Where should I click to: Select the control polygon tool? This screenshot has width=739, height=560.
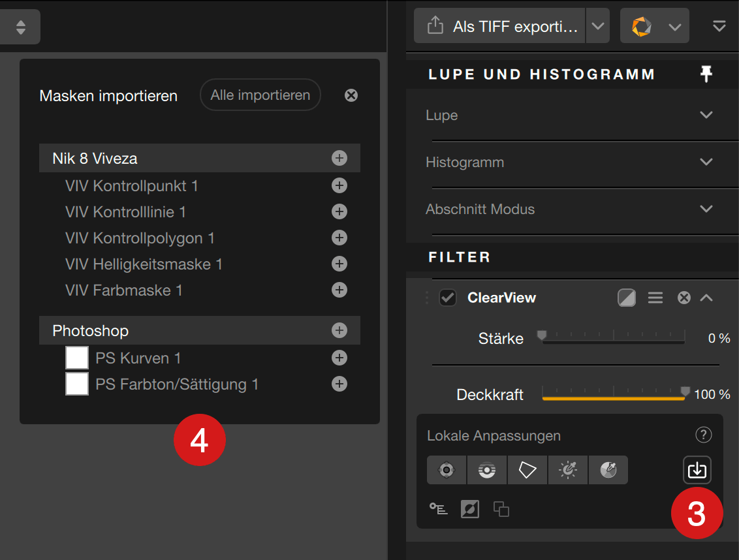527,470
